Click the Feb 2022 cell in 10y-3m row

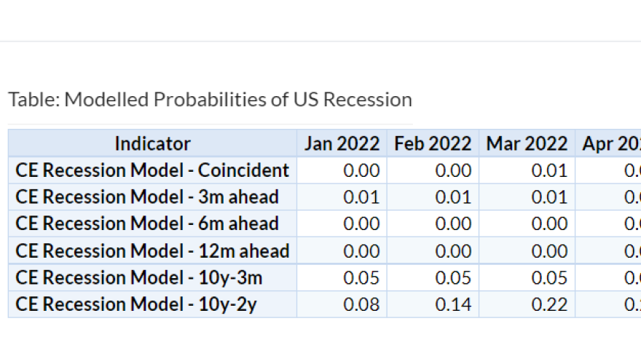click(453, 278)
